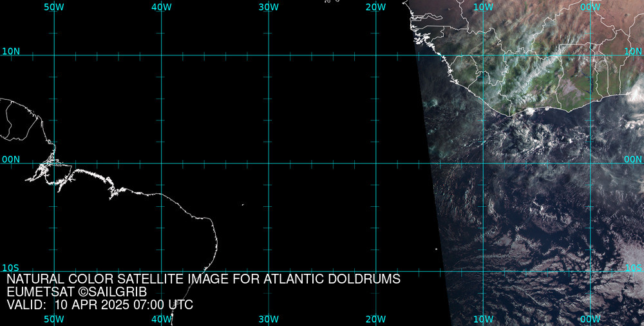
Task: Pick the 20W label along the bottom edge
Action: coord(376,320)
